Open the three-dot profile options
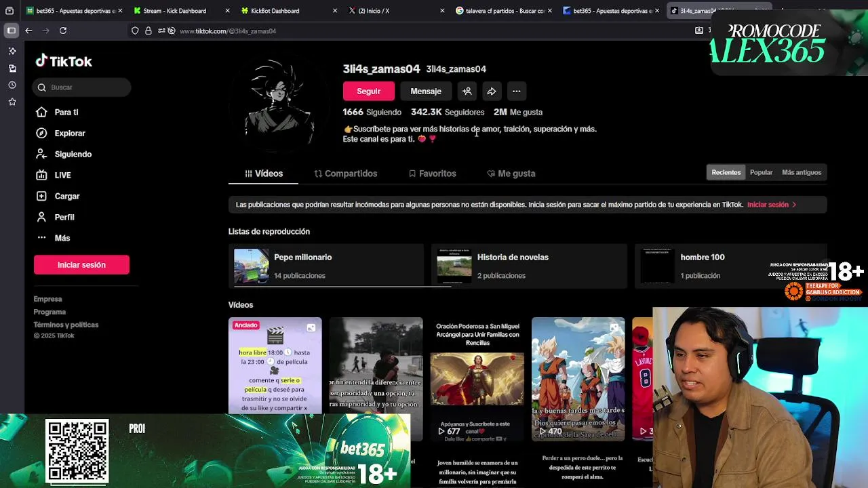Screen dimensions: 868x488 (x=517, y=91)
